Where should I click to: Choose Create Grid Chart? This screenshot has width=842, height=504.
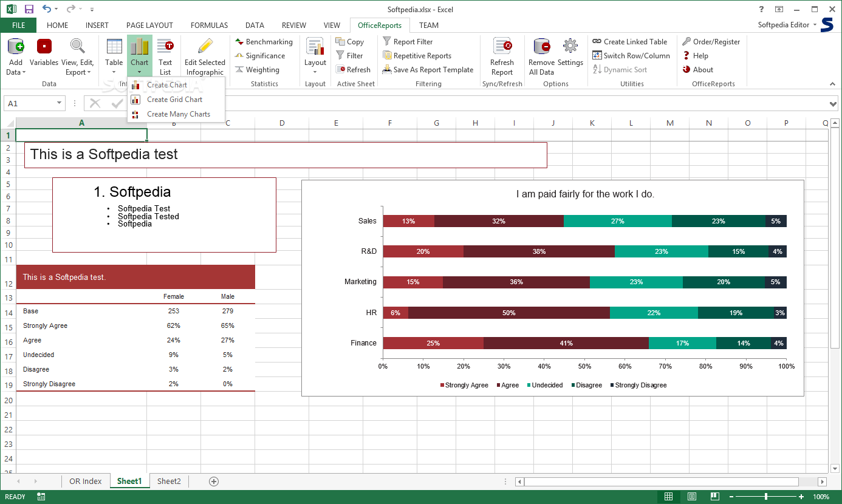pos(176,100)
